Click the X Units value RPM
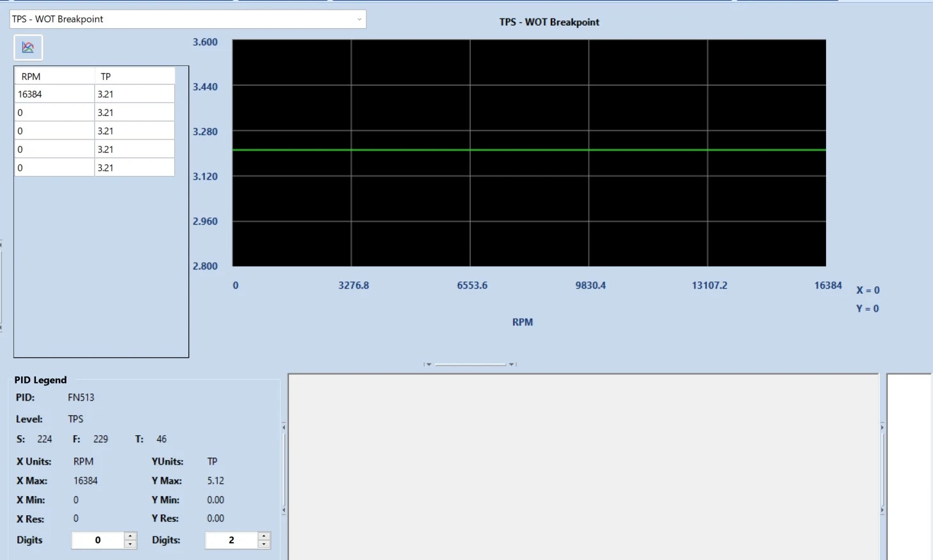 pyautogui.click(x=83, y=461)
